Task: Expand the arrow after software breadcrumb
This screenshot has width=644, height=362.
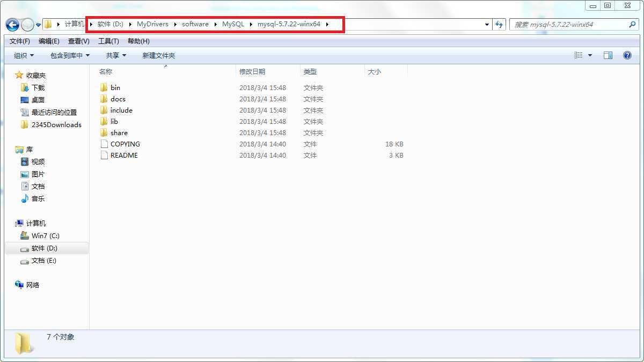Action: click(x=216, y=24)
